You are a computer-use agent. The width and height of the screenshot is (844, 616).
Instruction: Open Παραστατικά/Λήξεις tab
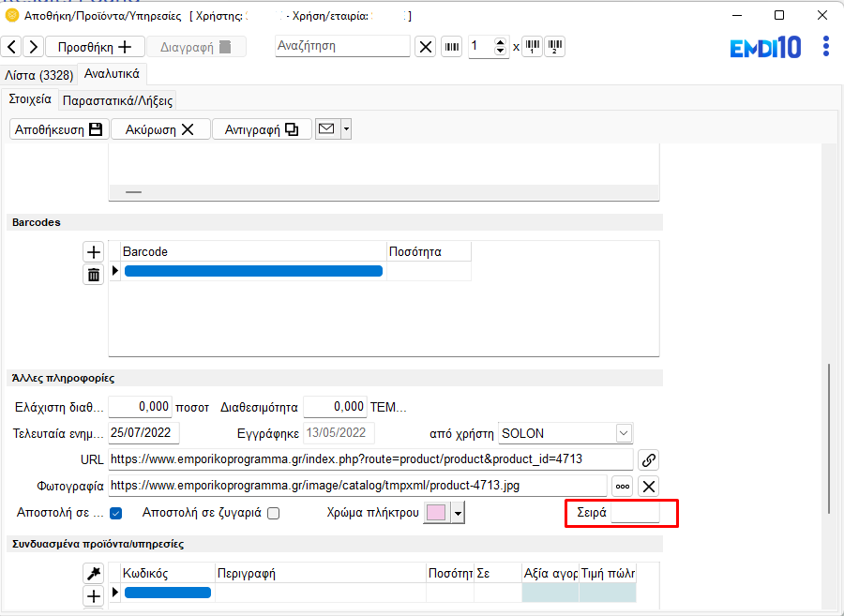pyautogui.click(x=117, y=100)
